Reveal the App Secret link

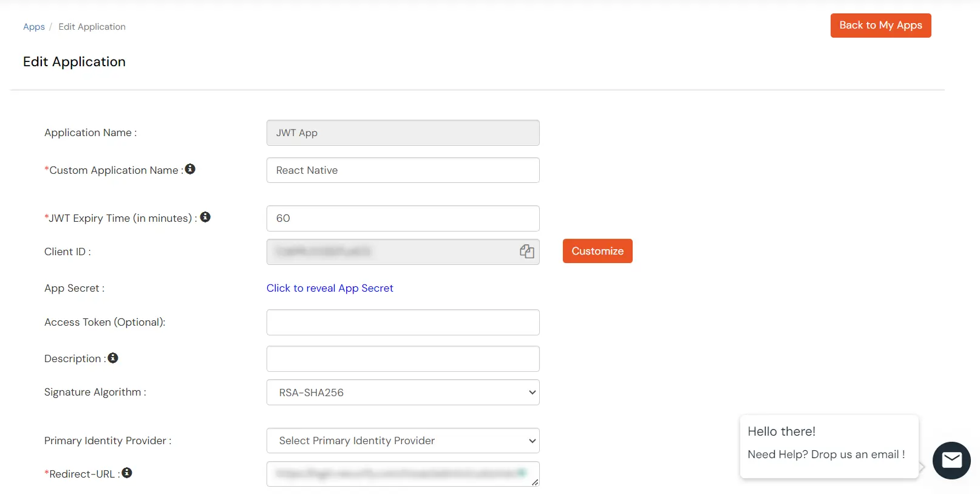click(330, 288)
